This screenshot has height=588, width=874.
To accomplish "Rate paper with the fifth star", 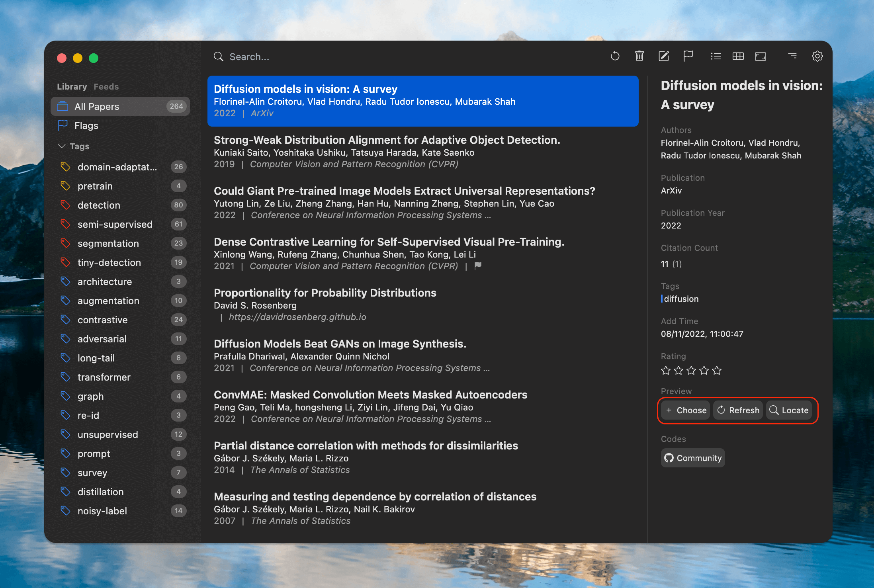I will coord(717,371).
